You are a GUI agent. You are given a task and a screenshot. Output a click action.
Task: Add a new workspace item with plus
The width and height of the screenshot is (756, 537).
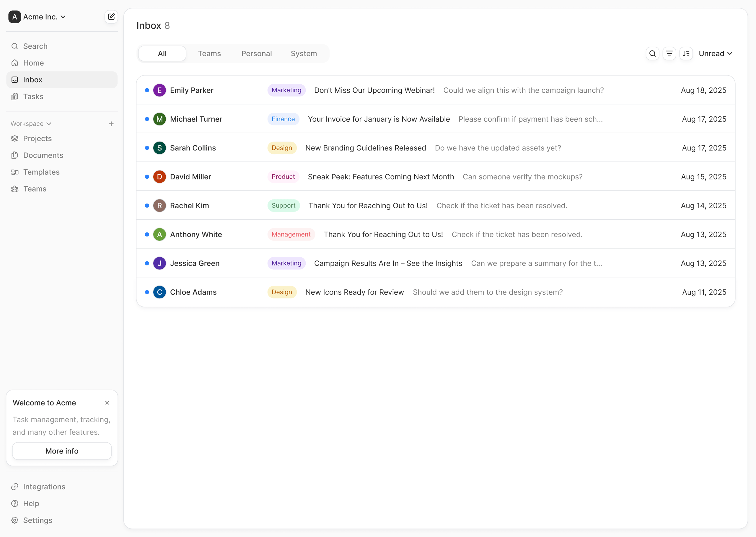(111, 124)
